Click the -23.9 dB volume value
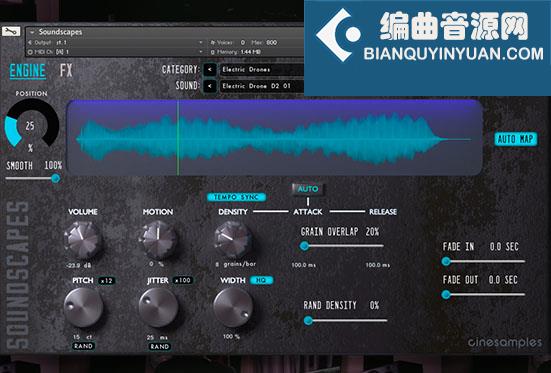The width and height of the screenshot is (551, 373). pos(79,265)
